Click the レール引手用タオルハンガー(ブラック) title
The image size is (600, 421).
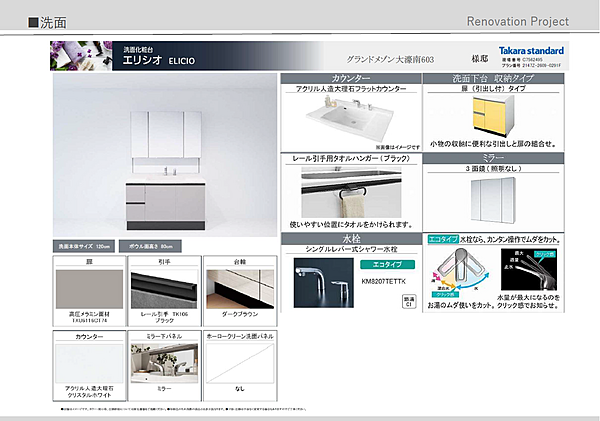point(351,158)
